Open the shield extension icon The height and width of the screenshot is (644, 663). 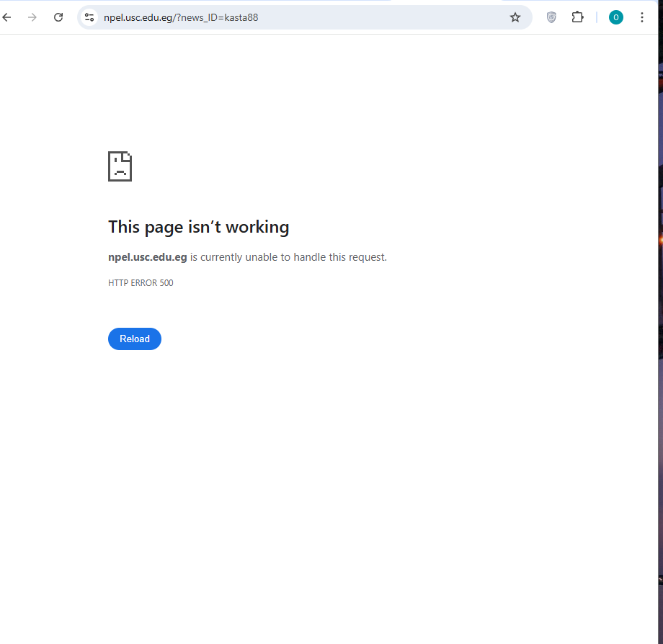pyautogui.click(x=551, y=17)
